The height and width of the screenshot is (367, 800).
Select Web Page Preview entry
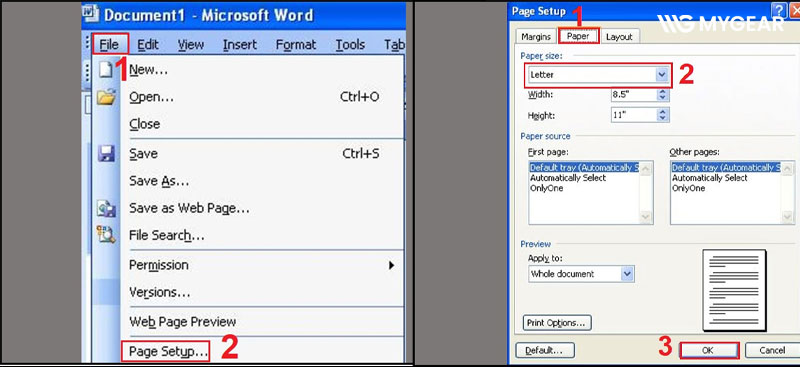click(x=183, y=322)
